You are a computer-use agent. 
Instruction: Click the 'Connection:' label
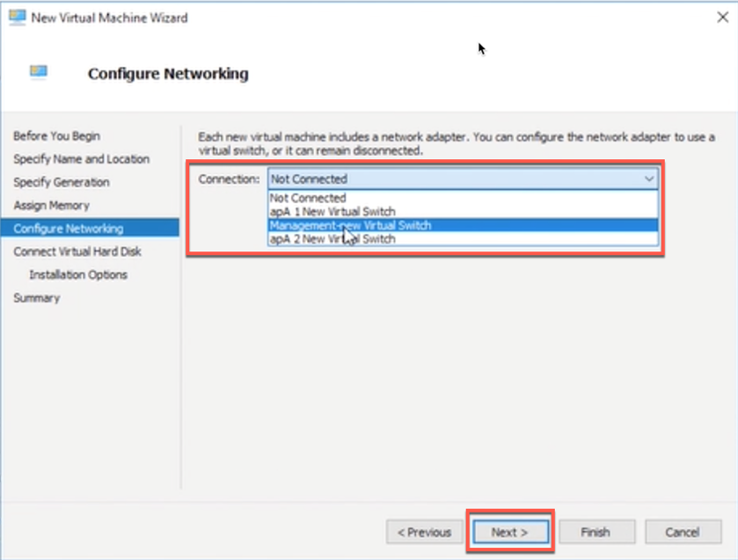(x=229, y=179)
